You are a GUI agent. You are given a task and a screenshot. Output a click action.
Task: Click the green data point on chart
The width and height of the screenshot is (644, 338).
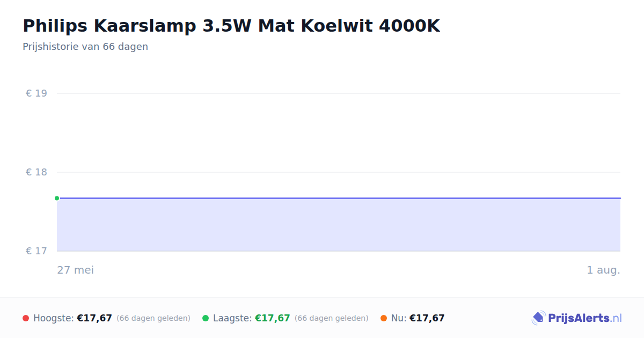[57, 198]
